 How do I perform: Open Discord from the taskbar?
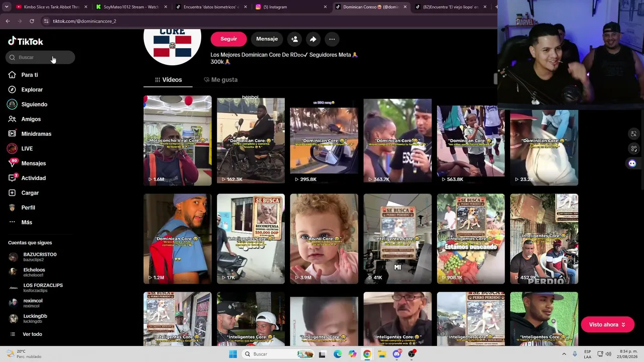tap(397, 354)
